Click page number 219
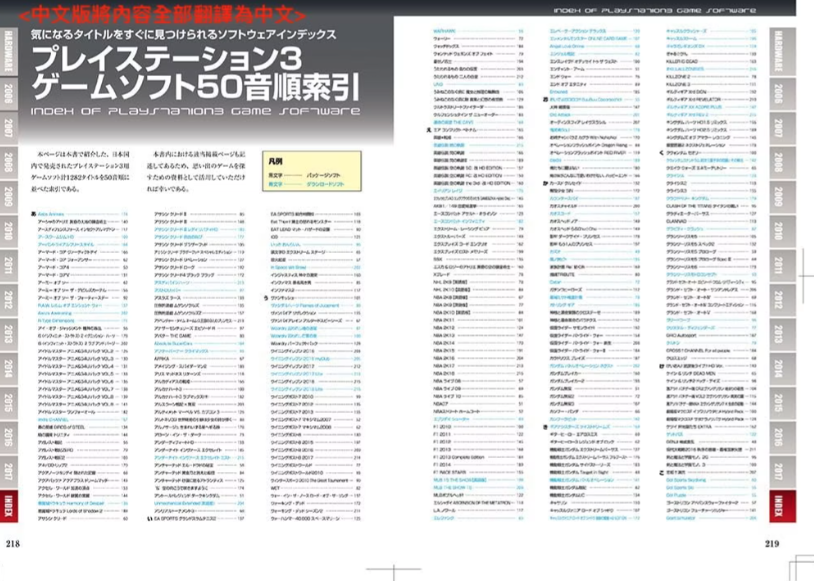The height and width of the screenshot is (581, 814). 772,544
